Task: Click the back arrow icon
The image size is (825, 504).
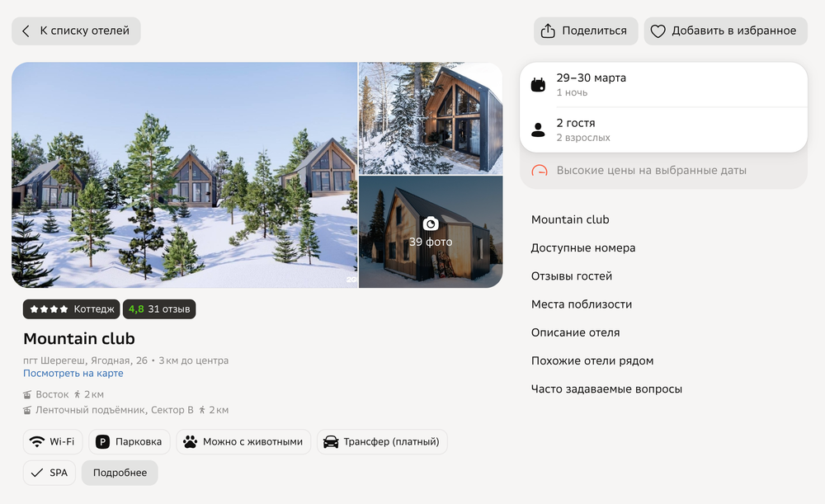Action: click(26, 31)
